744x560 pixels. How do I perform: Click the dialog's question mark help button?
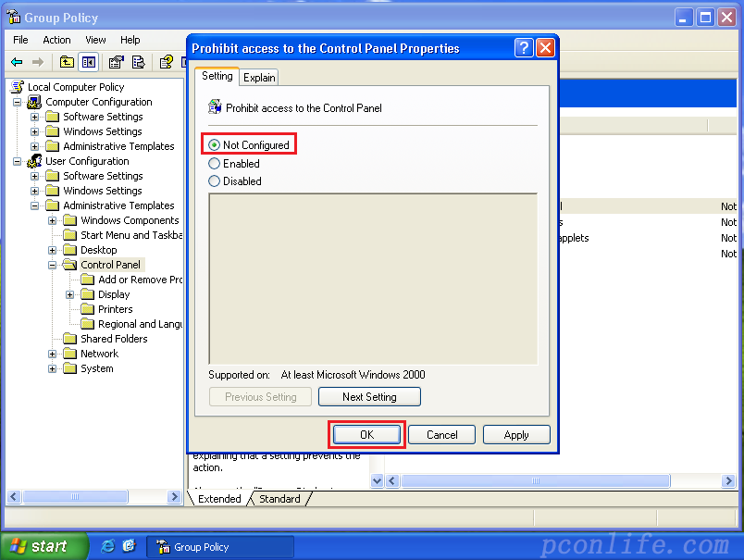point(524,48)
